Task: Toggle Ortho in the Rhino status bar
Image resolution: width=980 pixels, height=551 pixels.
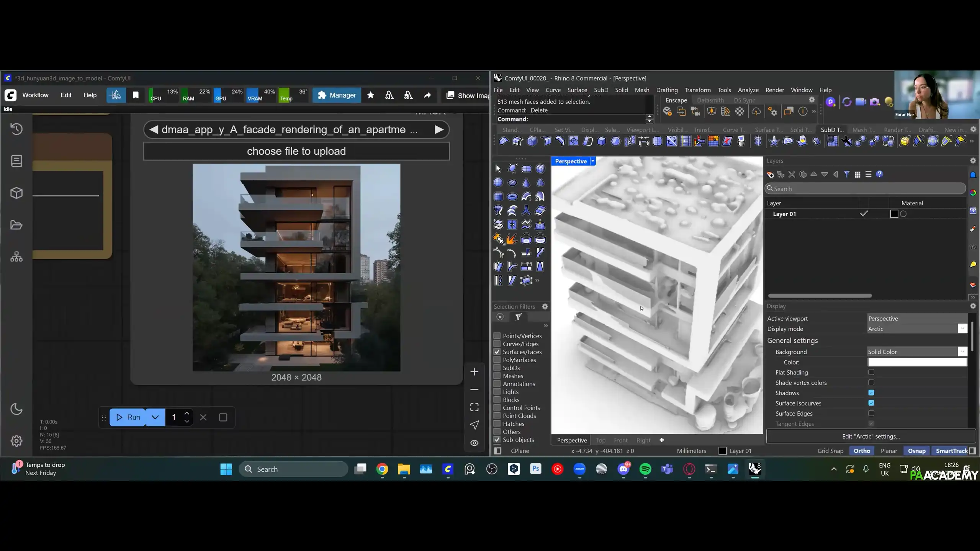Action: [x=862, y=451]
